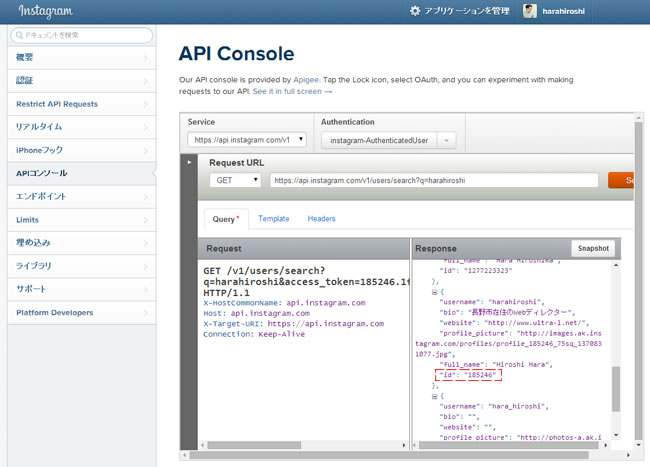Open the Limits sidebar section

[x=82, y=220]
